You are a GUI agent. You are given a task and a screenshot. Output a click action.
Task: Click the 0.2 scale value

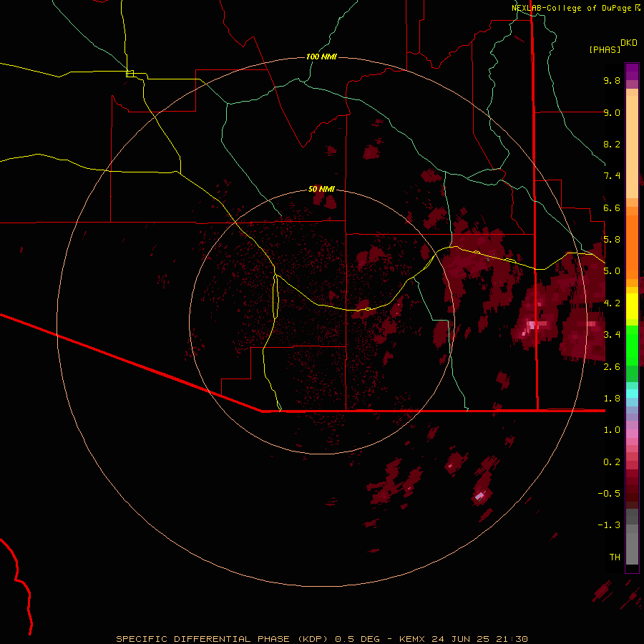click(x=612, y=462)
